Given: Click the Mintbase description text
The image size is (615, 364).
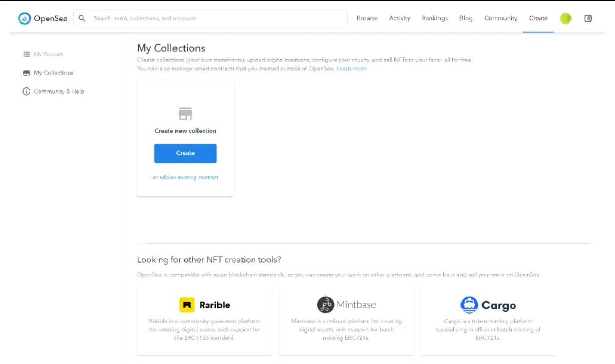Looking at the screenshot, I should (x=346, y=330).
